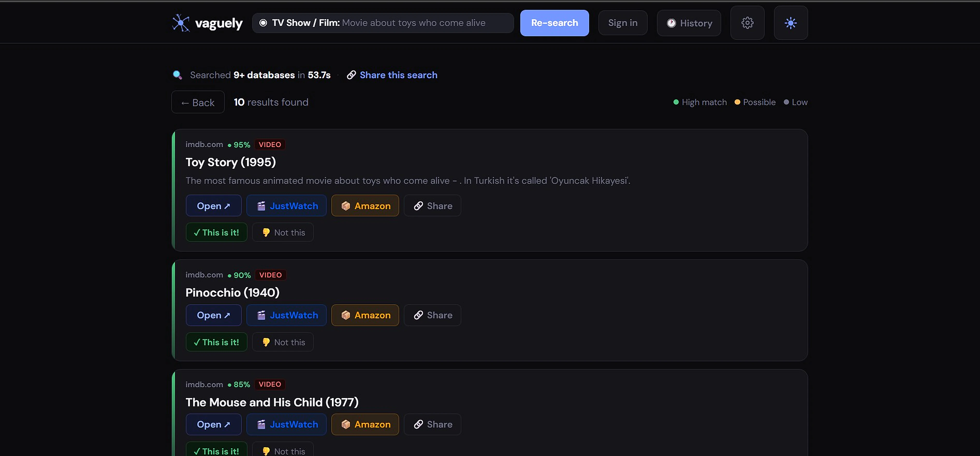Open the search History panel

(689, 23)
